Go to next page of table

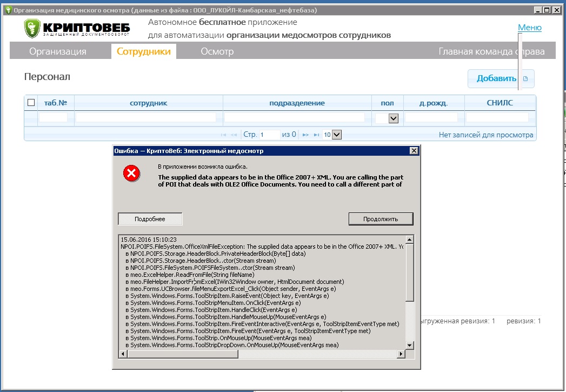pos(305,135)
